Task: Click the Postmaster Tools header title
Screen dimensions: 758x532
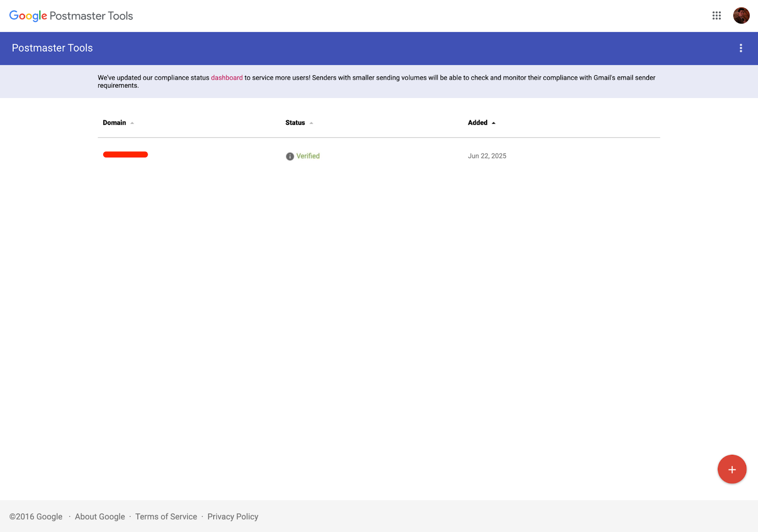Action: 52,48
